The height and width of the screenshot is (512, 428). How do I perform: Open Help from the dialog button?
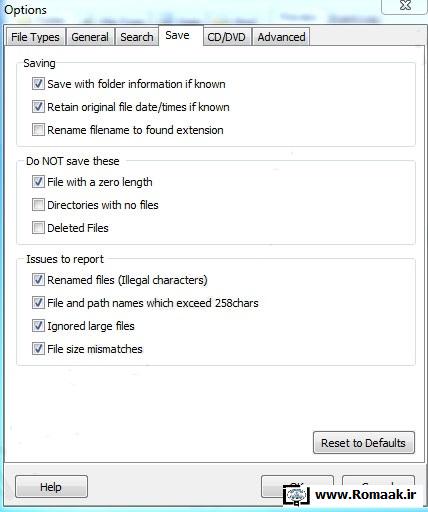tap(51, 487)
